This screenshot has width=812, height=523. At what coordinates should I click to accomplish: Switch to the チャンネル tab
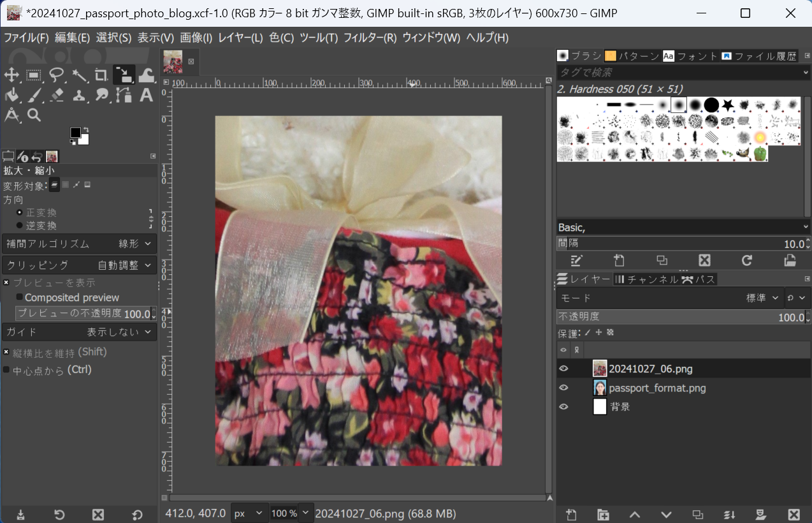click(645, 279)
